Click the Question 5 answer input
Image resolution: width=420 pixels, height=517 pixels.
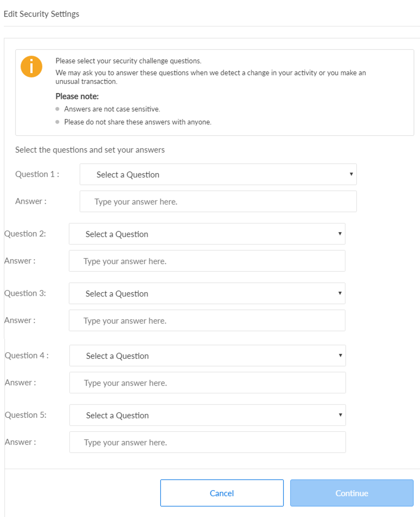point(207,442)
